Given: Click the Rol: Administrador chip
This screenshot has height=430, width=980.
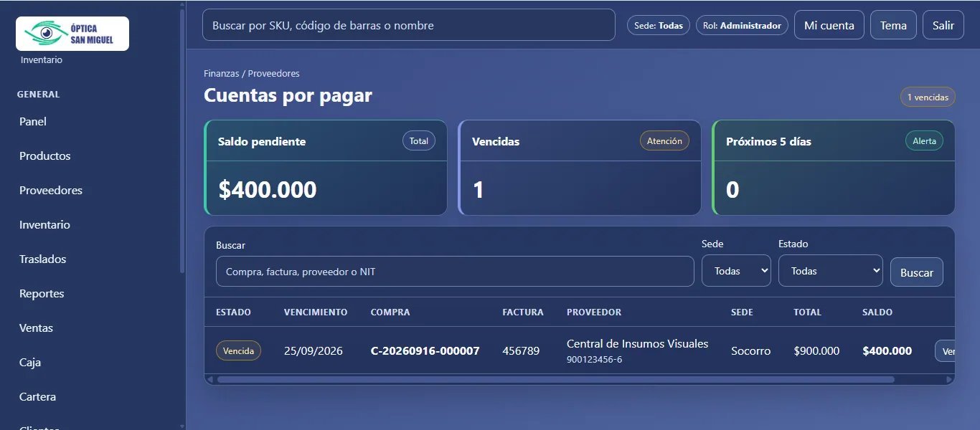Looking at the screenshot, I should pos(742,25).
